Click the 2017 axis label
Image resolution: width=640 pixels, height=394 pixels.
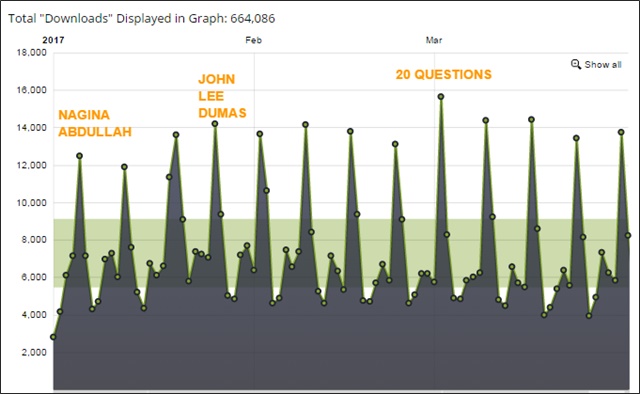[x=53, y=40]
